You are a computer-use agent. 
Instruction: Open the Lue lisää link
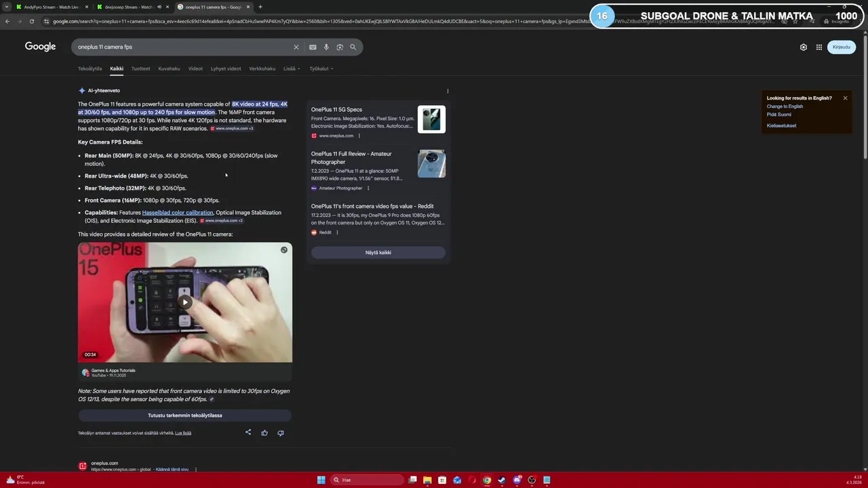tap(183, 433)
